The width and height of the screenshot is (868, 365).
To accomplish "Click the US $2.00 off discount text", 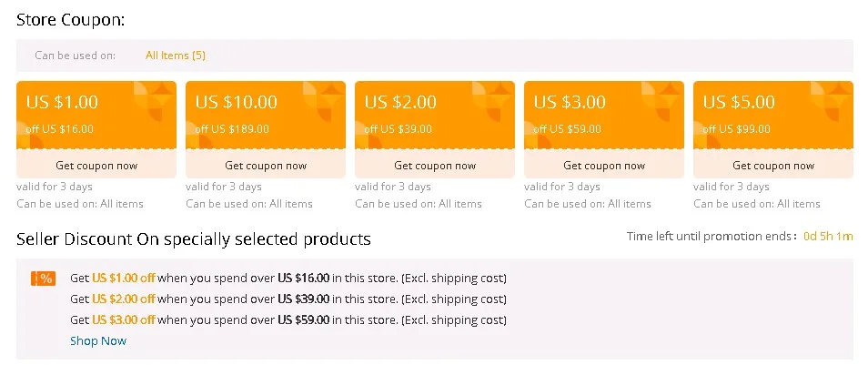I will [124, 299].
